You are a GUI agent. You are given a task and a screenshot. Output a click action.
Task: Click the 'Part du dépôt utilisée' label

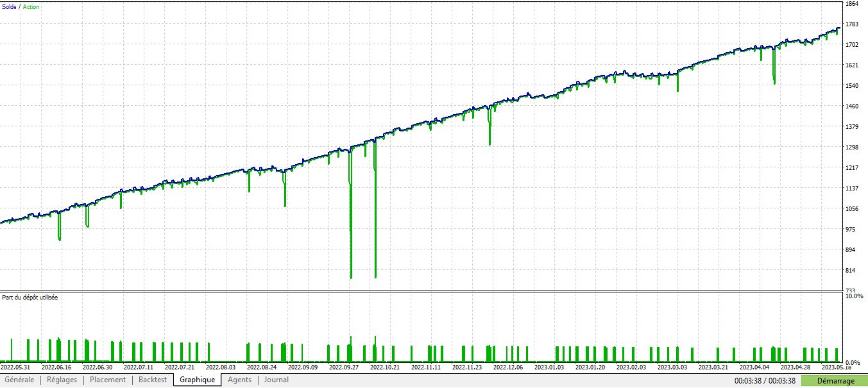click(30, 298)
